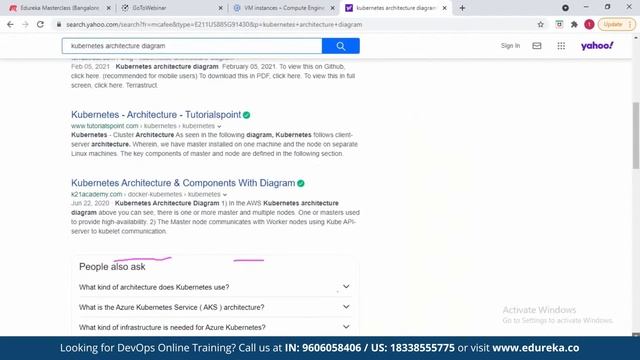The height and width of the screenshot is (360, 640).
Task: Expand the tutorialspoint result URL dropdown arrow
Action: click(219, 126)
